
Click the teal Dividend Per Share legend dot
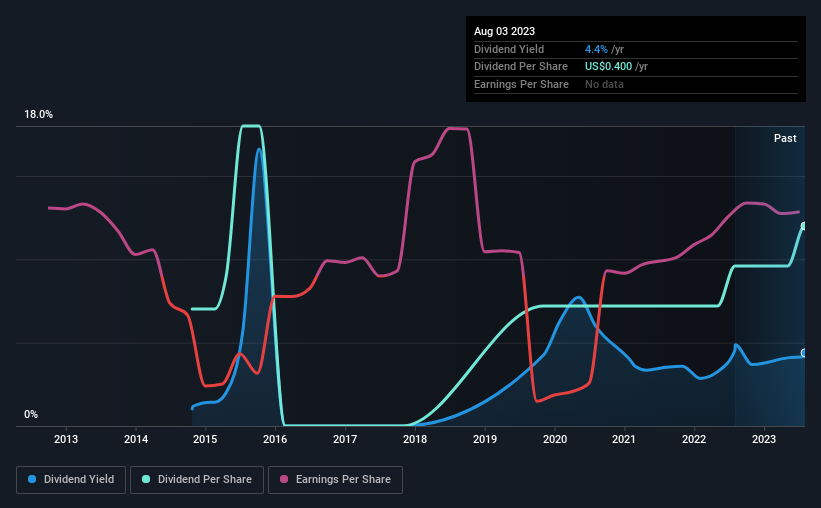146,479
